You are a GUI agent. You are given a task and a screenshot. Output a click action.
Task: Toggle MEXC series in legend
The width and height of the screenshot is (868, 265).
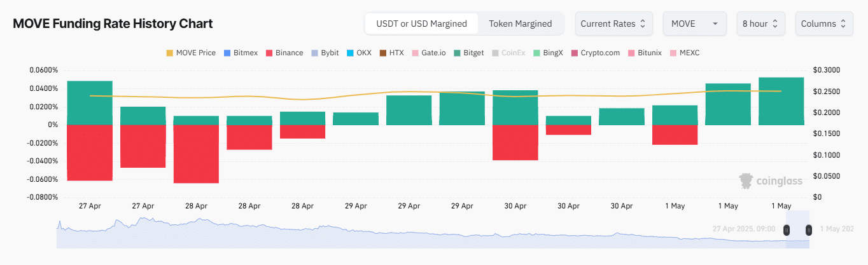coord(685,53)
